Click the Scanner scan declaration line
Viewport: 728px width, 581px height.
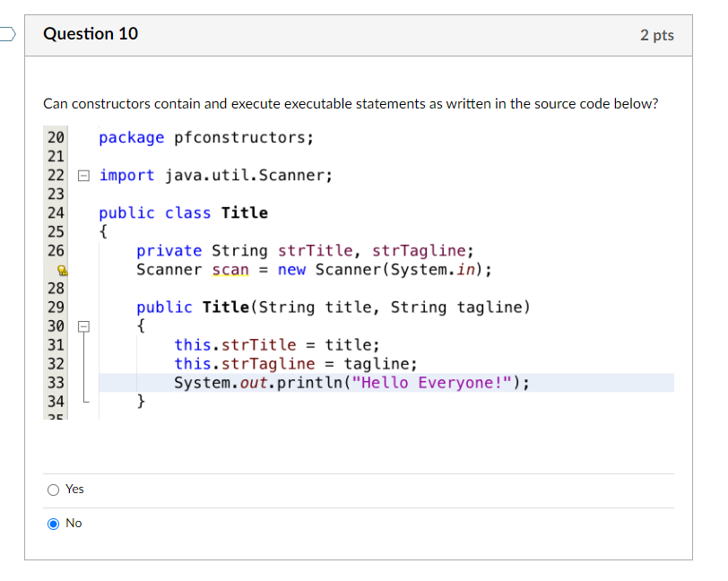pyautogui.click(x=315, y=270)
